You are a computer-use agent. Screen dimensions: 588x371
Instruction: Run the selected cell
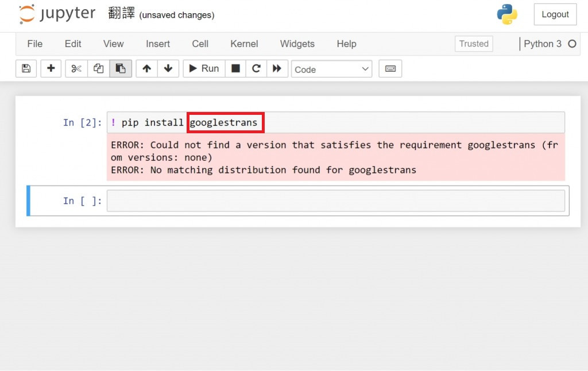204,69
